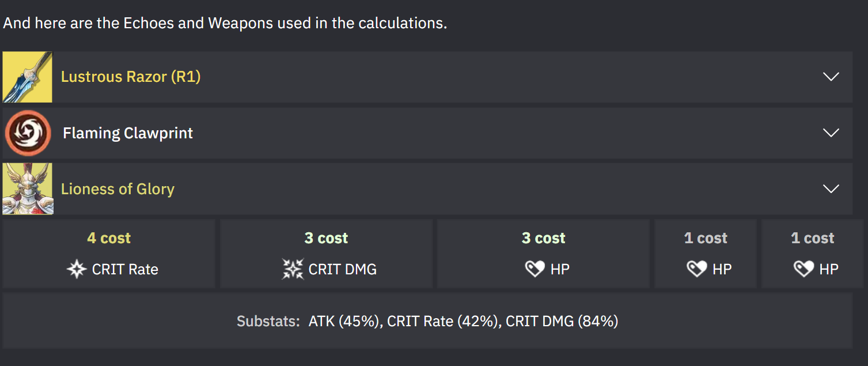Click the CRIT Rate star icon

(77, 269)
